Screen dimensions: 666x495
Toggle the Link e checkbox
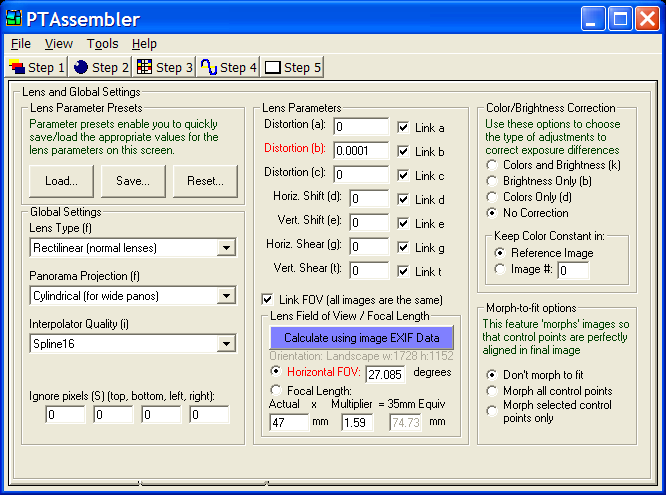[x=403, y=223]
